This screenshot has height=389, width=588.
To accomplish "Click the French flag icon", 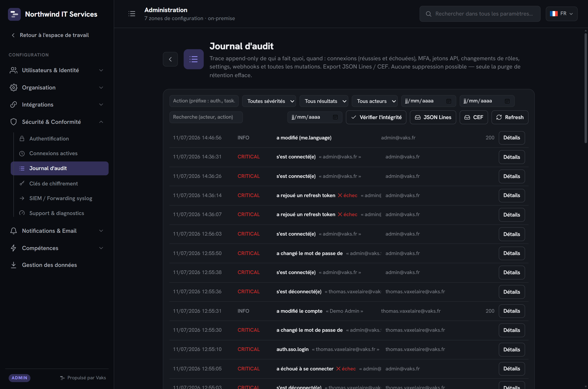I will (553, 14).
